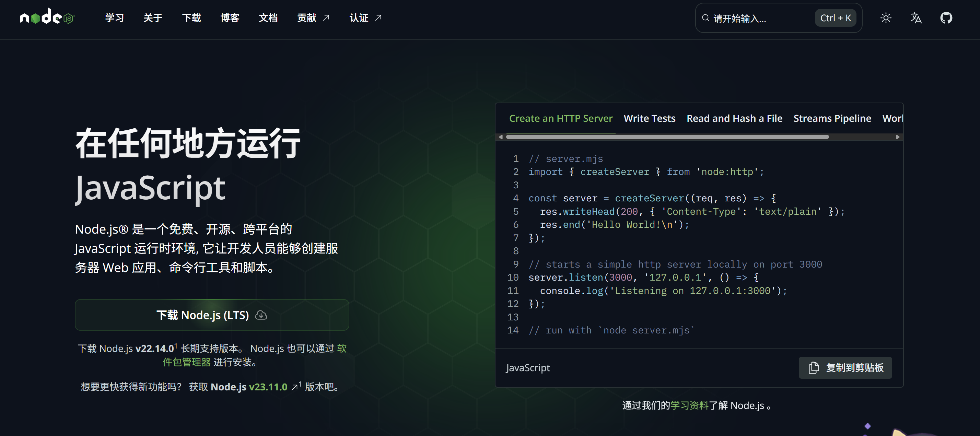Click the external arrow next to 认证
Viewport: 980px width, 436px height.
[378, 18]
